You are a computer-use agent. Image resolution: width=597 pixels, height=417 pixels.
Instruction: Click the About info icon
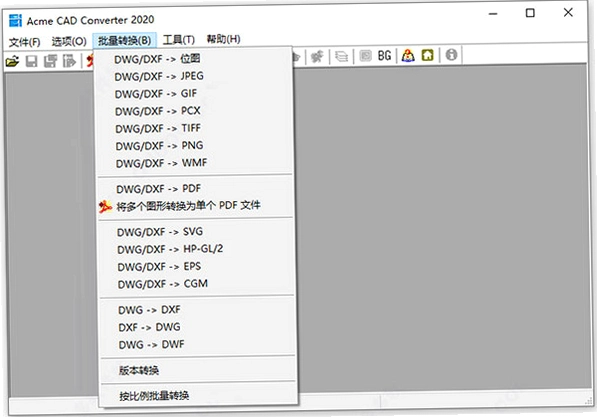tap(451, 55)
